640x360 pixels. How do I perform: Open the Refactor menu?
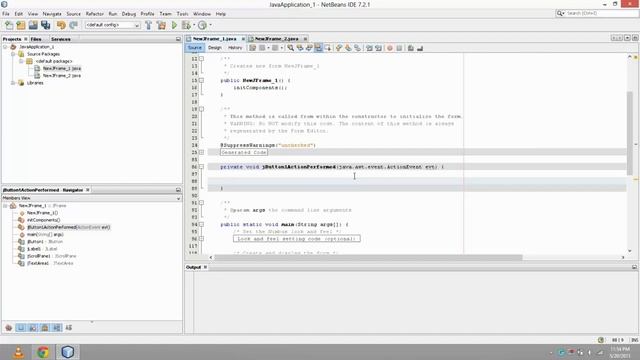point(95,14)
